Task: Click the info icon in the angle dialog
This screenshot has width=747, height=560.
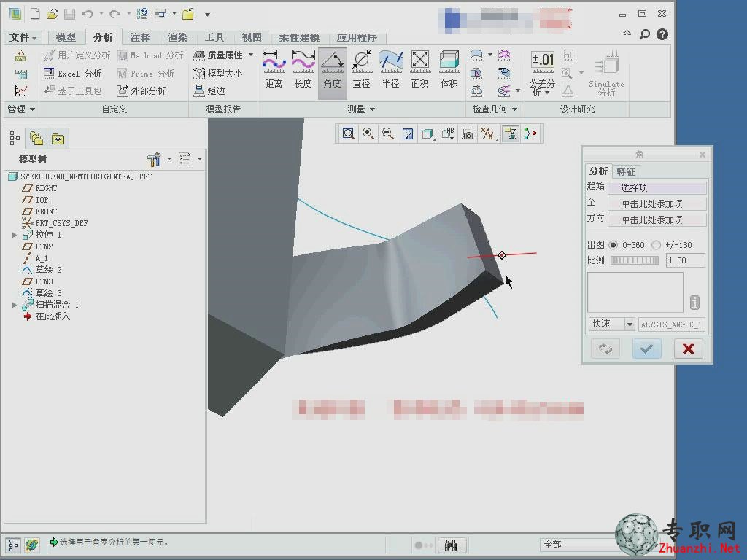Action: point(694,302)
